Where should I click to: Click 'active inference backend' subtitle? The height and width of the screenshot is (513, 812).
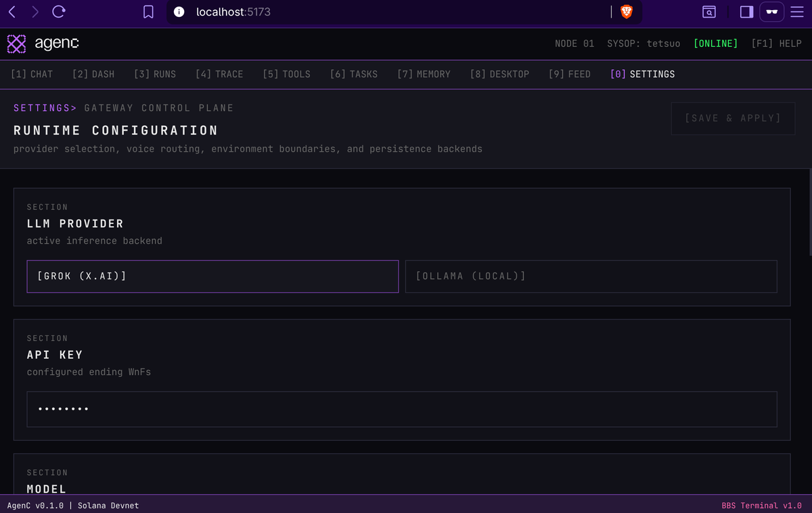coord(95,241)
